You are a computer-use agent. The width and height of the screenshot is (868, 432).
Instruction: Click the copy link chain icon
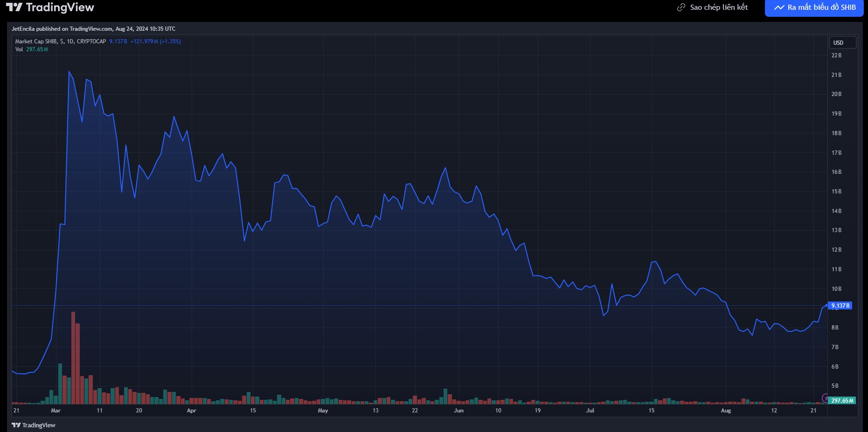(x=681, y=7)
